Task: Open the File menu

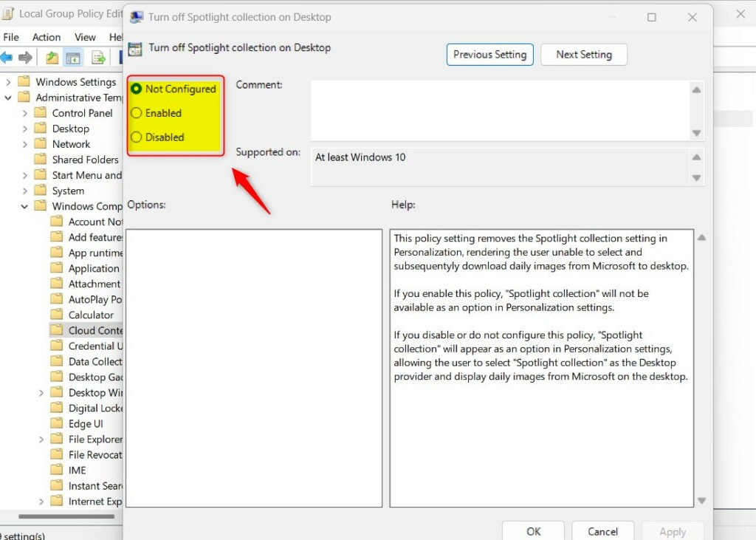Action: pos(10,37)
